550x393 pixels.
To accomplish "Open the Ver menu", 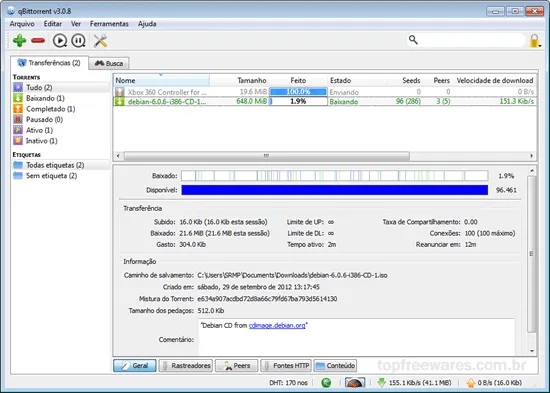I will point(76,24).
